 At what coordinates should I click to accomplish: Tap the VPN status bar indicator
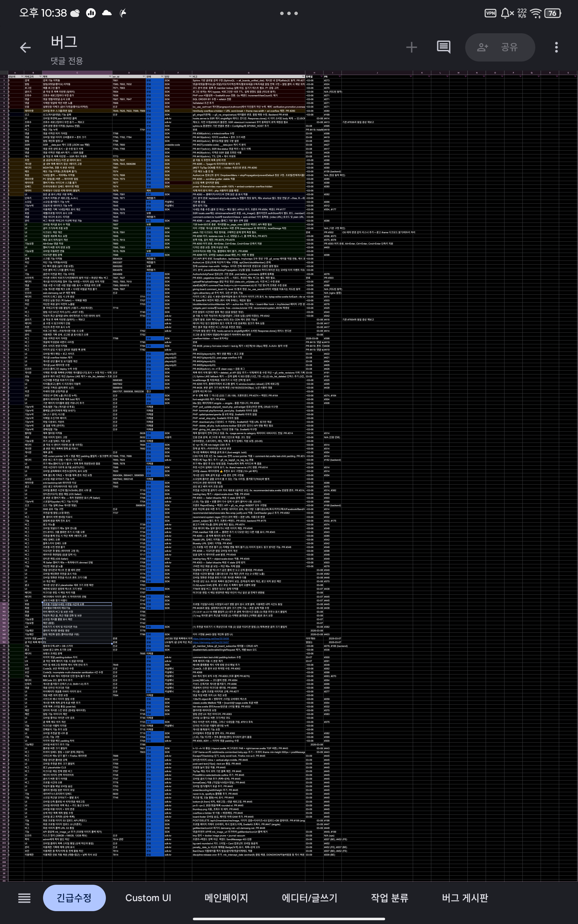coord(490,13)
